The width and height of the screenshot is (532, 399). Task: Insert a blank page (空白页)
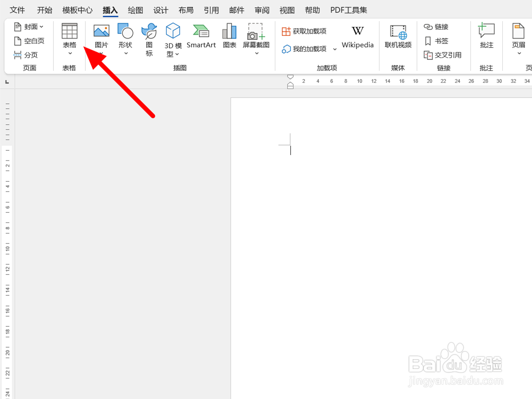point(29,41)
